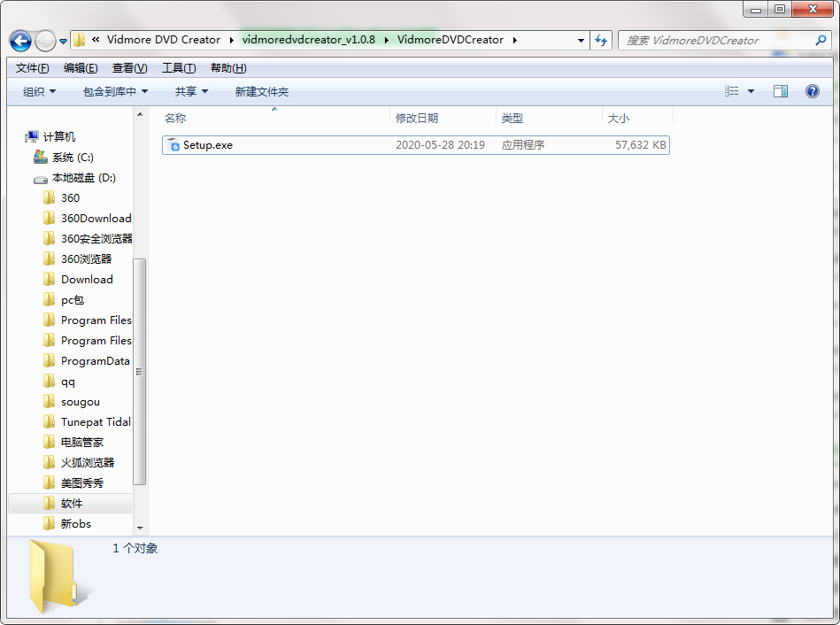Open the Help question mark icon
Image resolution: width=840 pixels, height=625 pixels.
[x=813, y=91]
